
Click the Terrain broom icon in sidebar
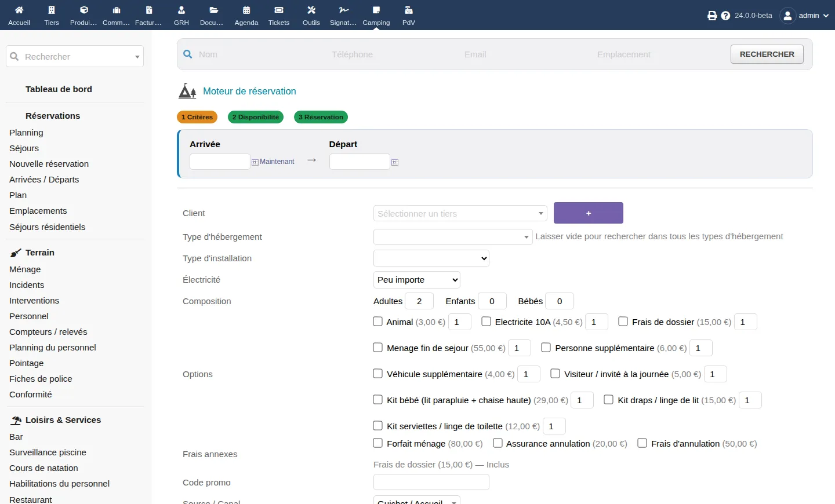pos(16,253)
